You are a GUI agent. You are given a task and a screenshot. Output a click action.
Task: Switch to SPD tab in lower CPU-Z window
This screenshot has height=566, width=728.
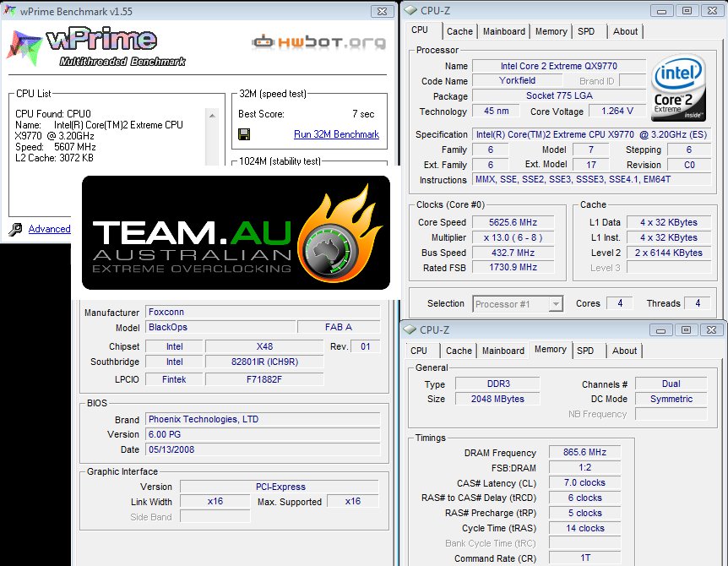tap(585, 351)
